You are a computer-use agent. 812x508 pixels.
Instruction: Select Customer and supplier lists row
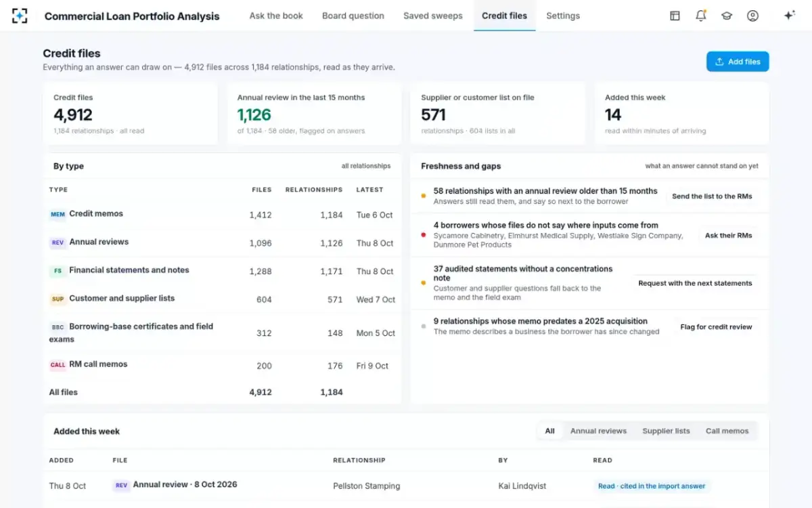coord(222,299)
